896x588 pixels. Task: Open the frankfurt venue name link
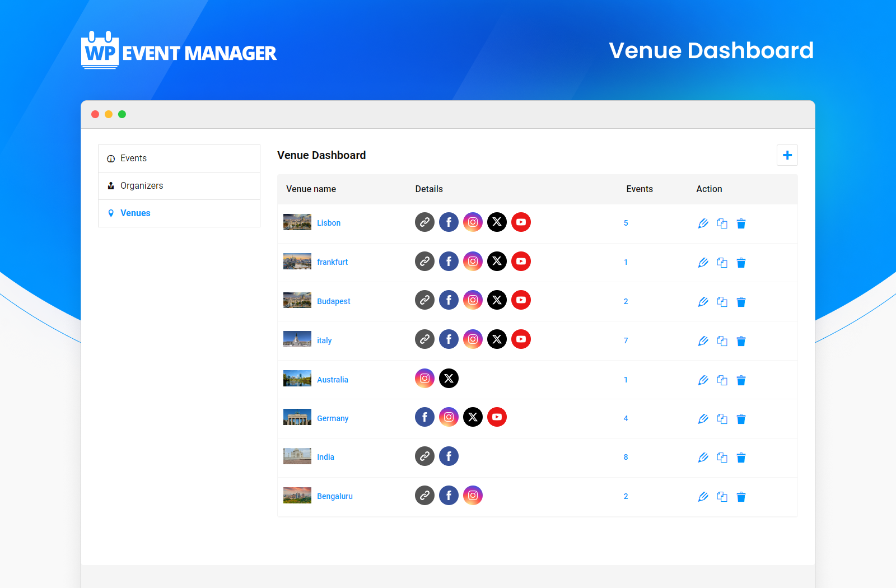click(x=332, y=262)
